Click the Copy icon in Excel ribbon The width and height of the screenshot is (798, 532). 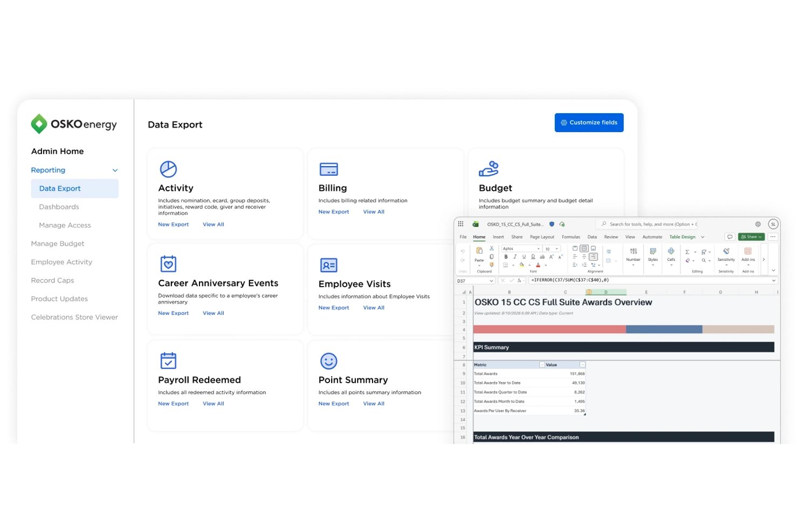[491, 257]
